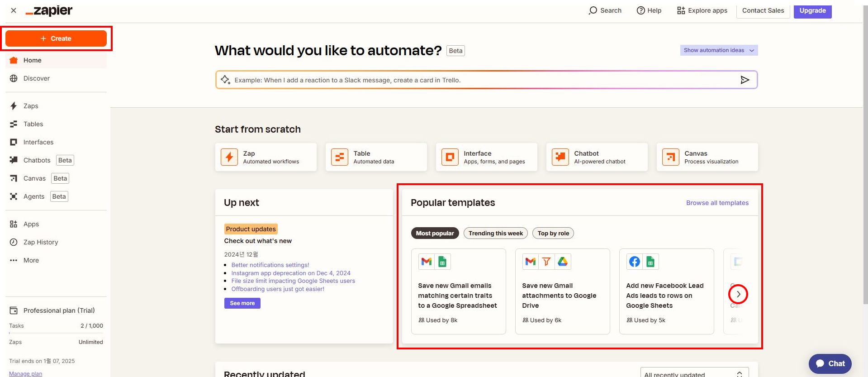Click the Discover globe icon
Image resolution: width=868 pixels, height=377 pixels.
coord(14,78)
